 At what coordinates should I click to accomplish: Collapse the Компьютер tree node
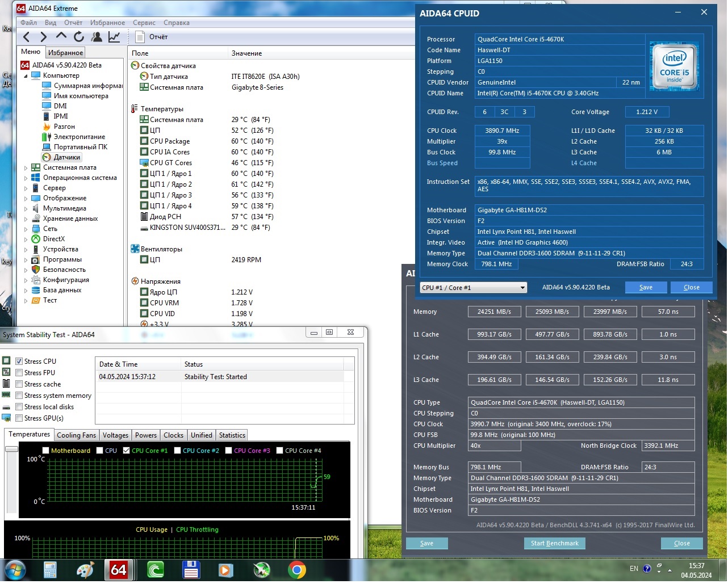pos(26,76)
